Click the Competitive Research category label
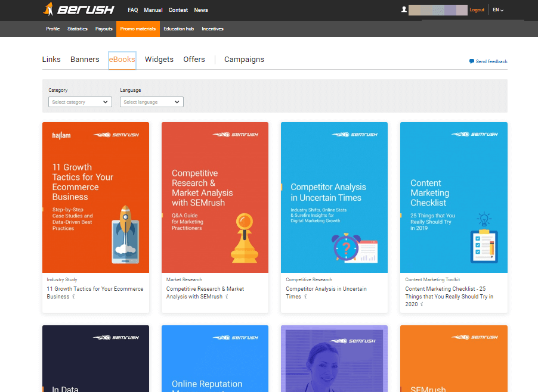538x392 pixels. coord(309,279)
